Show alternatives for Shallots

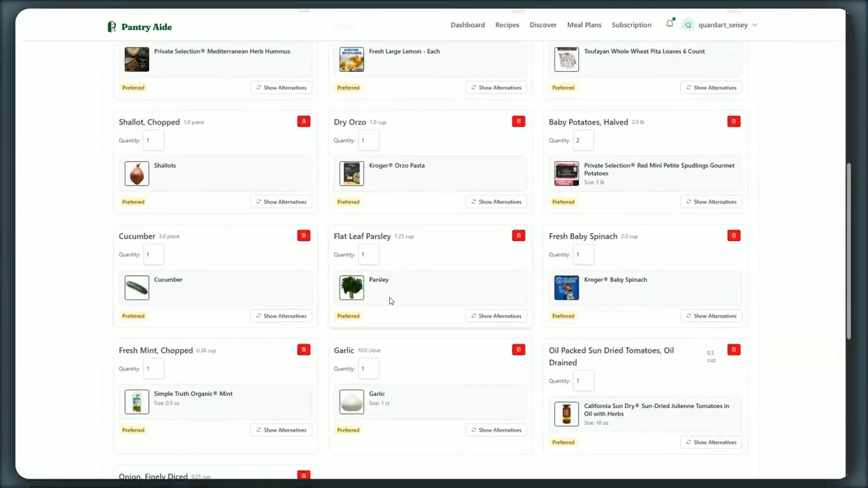point(281,202)
